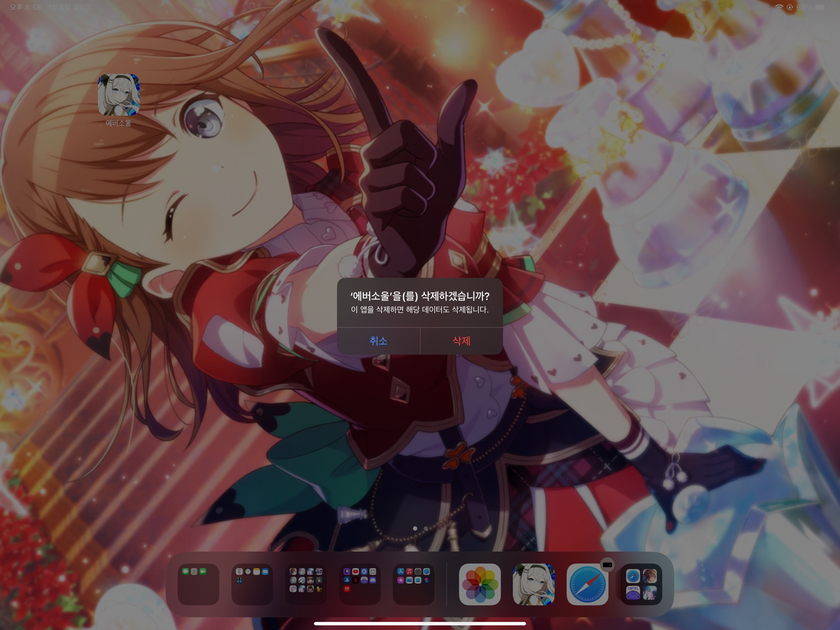Tap the home indicator bar at bottom
Screen dimensions: 840x630
(420, 623)
